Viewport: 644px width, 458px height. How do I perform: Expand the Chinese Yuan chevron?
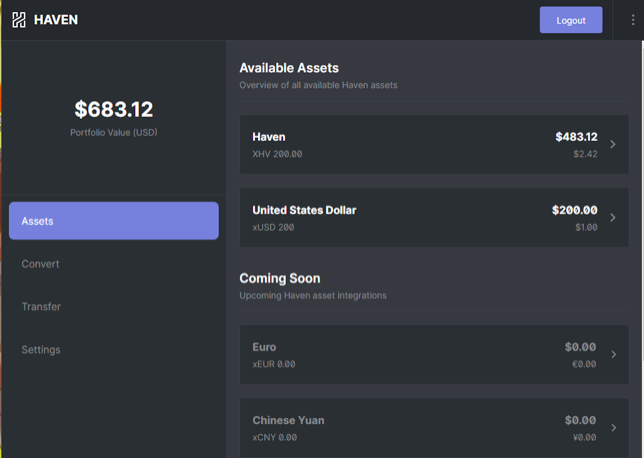[614, 428]
